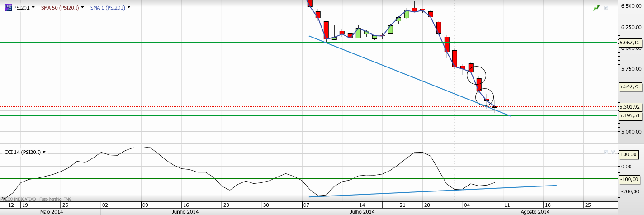Image resolution: width=644 pixels, height=215 pixels.
Task: Click the 5.750,00 price axis value
Action: tap(631, 69)
